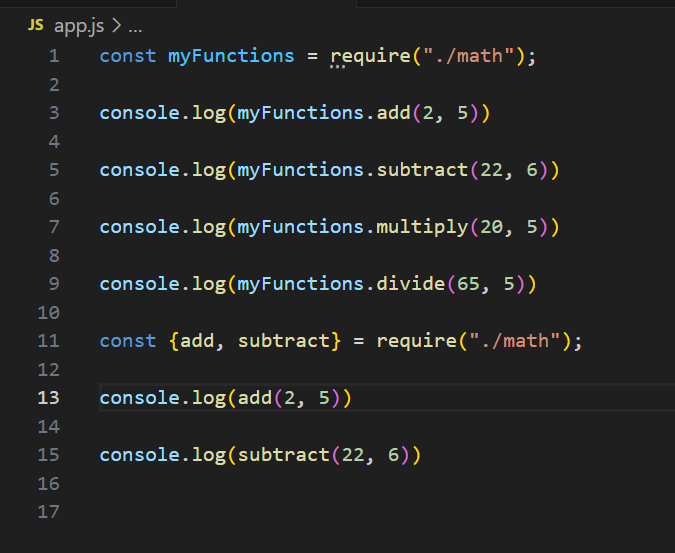The height and width of the screenshot is (553, 675).
Task: Click the subtract method on line 5
Action: [422, 170]
